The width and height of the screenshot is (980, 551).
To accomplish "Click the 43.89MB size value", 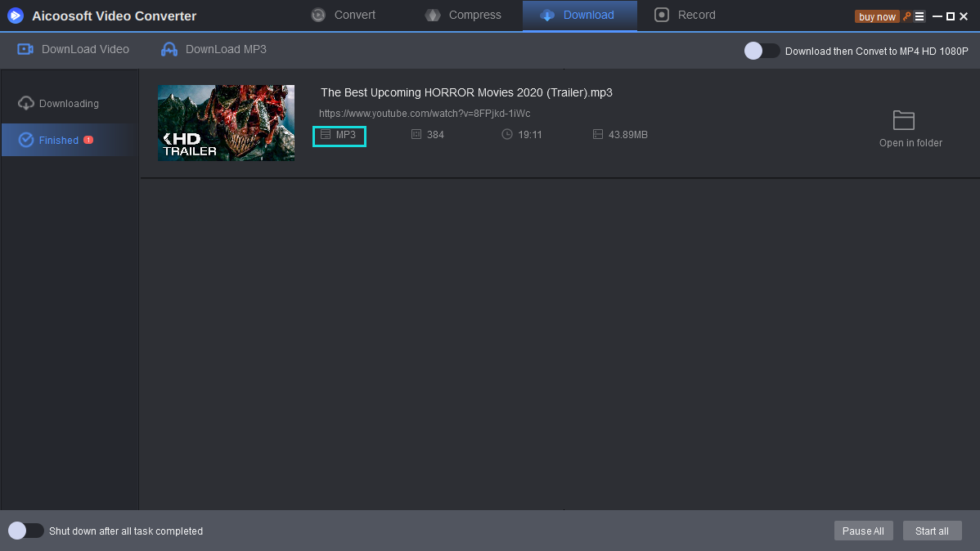I will pos(628,135).
